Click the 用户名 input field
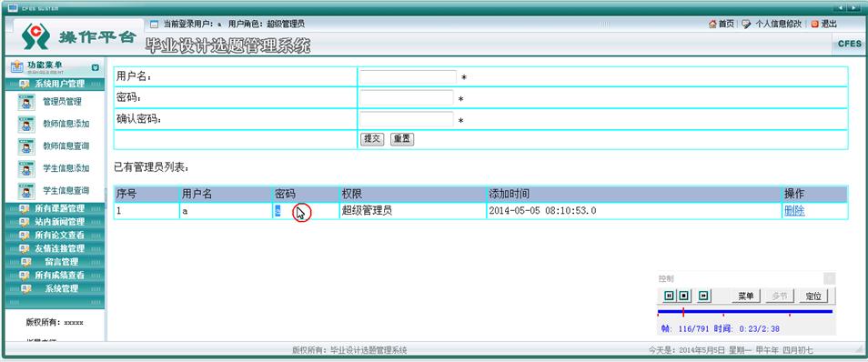This screenshot has height=362, width=868. 408,77
